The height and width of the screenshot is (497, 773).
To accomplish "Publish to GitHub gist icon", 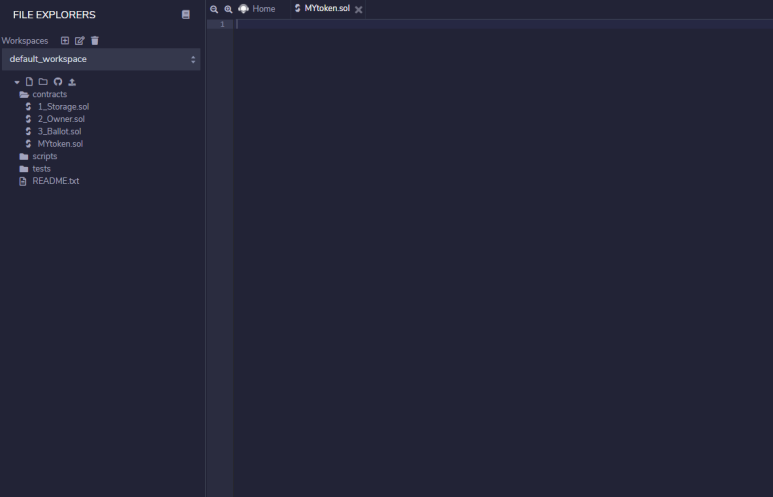I will [x=58, y=82].
